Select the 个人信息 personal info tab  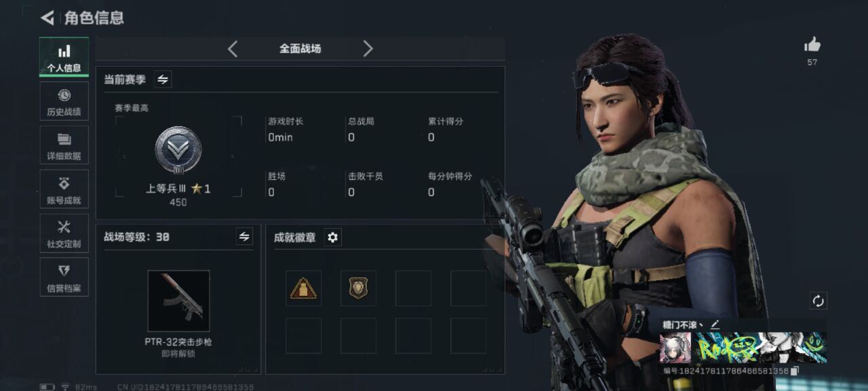64,57
